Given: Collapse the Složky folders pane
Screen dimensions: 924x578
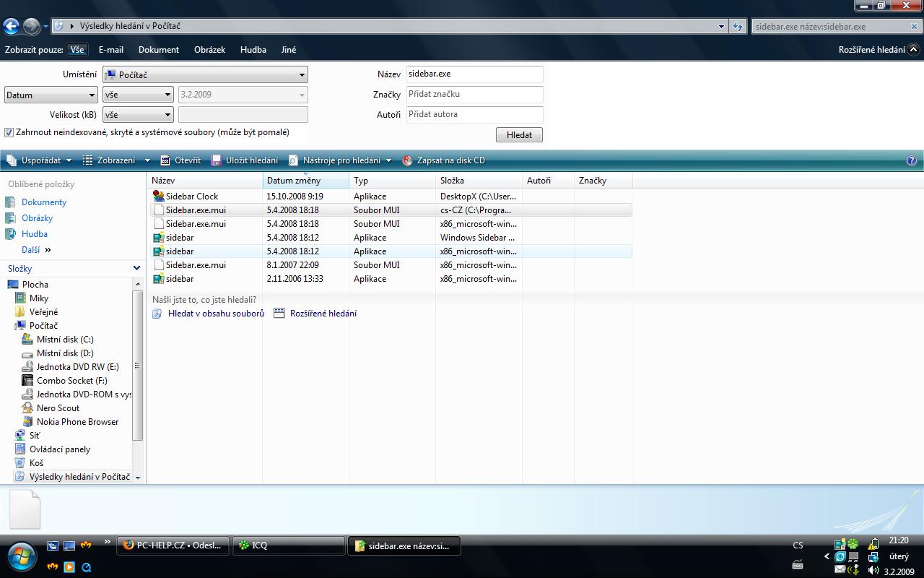Looking at the screenshot, I should 136,269.
